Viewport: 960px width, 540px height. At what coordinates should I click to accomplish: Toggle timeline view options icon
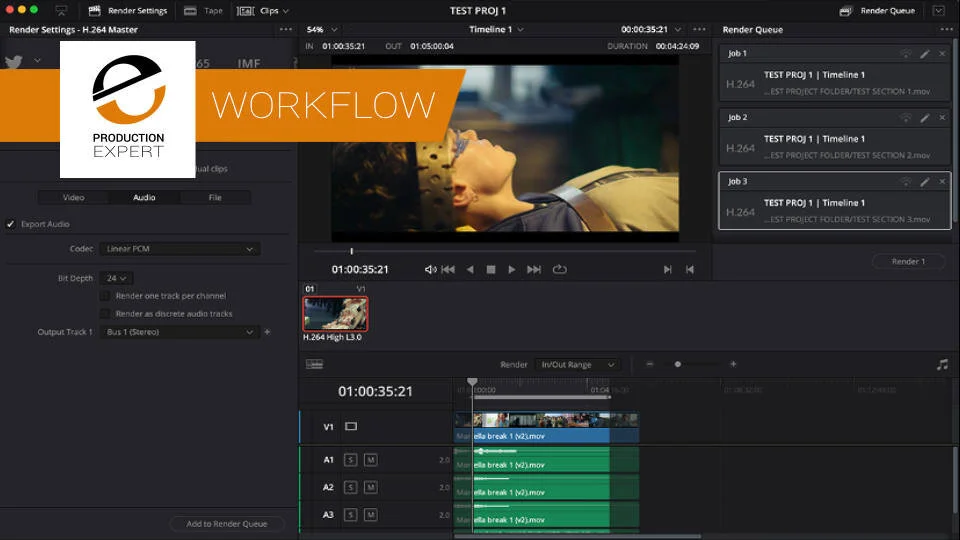(x=314, y=364)
